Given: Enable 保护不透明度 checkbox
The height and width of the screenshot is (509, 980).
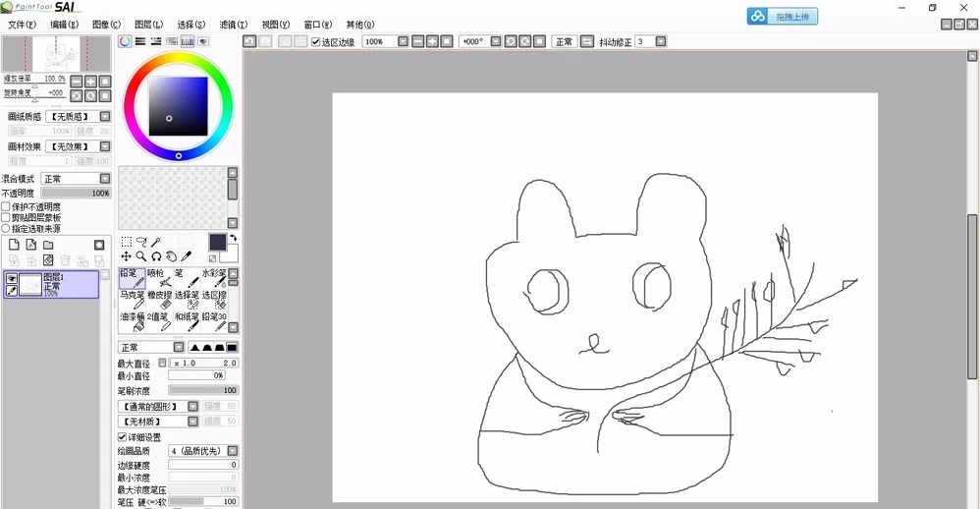Looking at the screenshot, I should coord(6,206).
